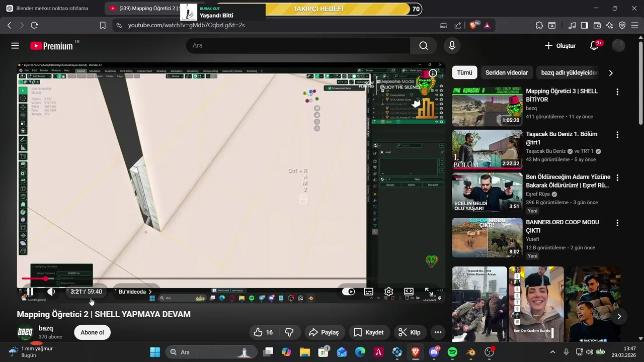The width and height of the screenshot is (644, 362).
Task: Open the Windows Start menu
Action: click(x=155, y=352)
